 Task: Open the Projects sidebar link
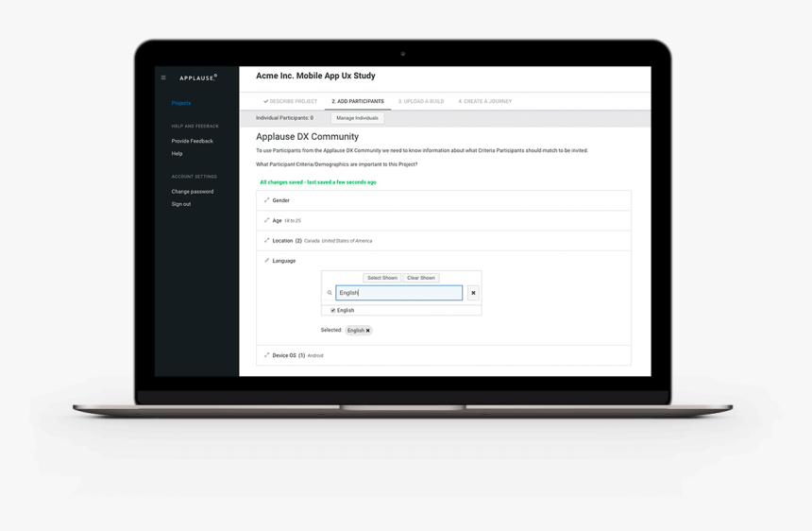click(x=181, y=103)
